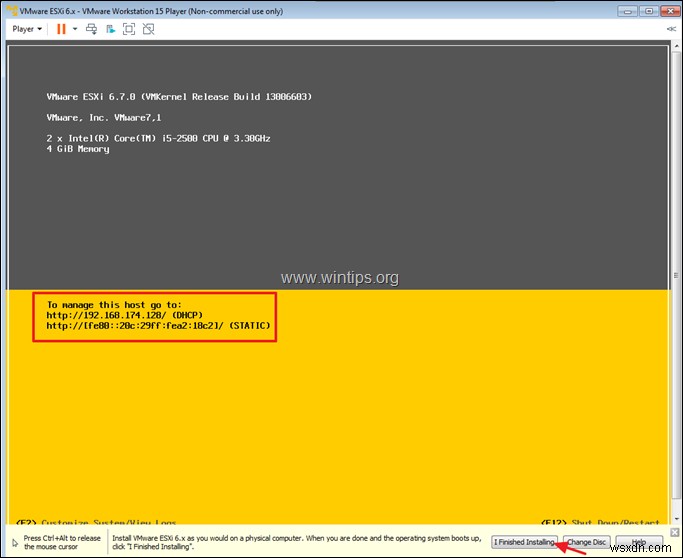This screenshot has width=683, height=558.
Task: Click the vertical scrollbar thumb
Action: [x=676, y=275]
